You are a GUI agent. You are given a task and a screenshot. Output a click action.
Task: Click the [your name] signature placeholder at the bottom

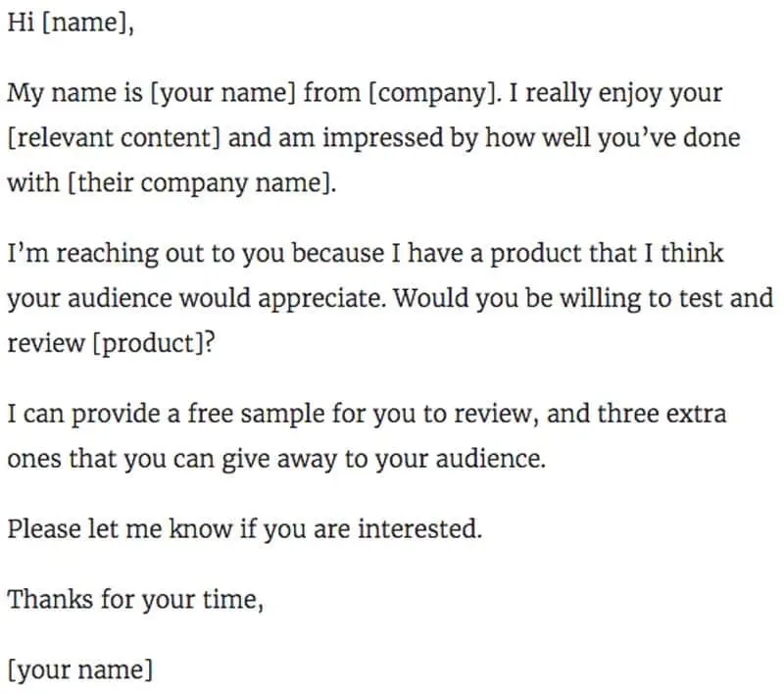pyautogui.click(x=80, y=670)
